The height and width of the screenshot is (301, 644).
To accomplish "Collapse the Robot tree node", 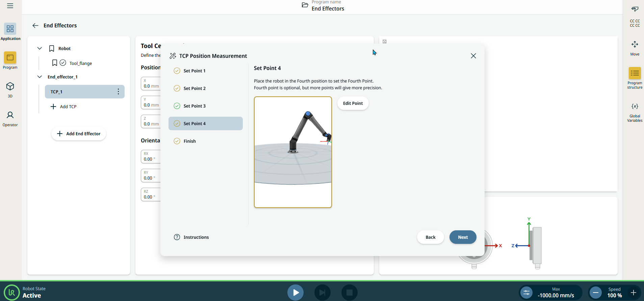I will pos(40,48).
